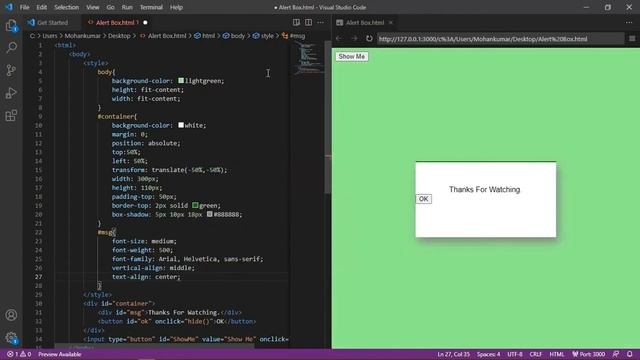
Task: Select the Alert Box.html preview tab
Action: tap(365, 22)
